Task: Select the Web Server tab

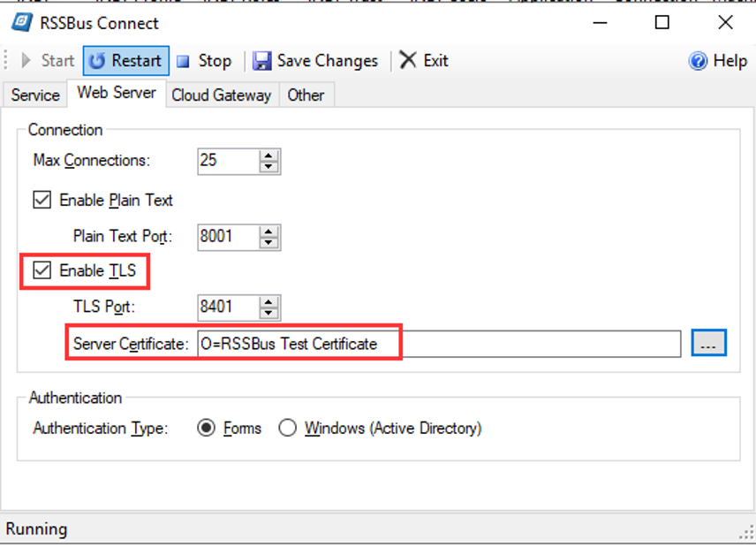Action: 117,93
